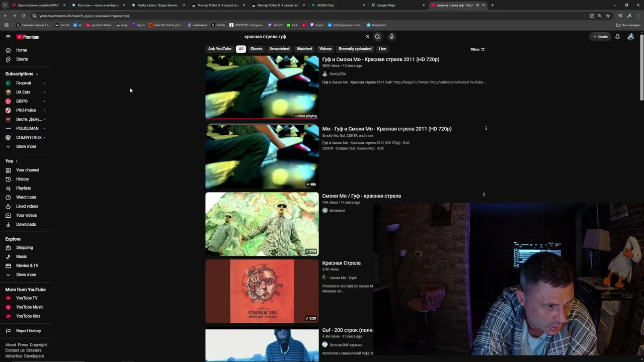Open FanGuf2M channel link
The height and width of the screenshot is (362, 644).
tap(337, 74)
